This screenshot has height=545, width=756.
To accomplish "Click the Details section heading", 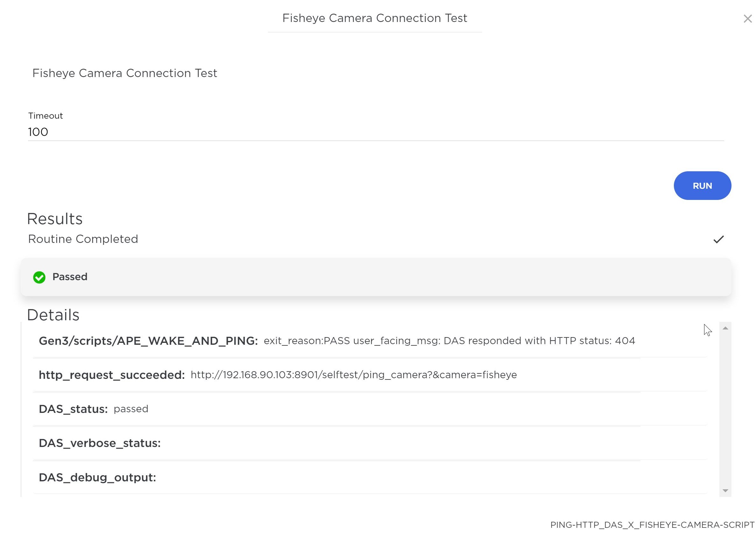I will coord(53,315).
